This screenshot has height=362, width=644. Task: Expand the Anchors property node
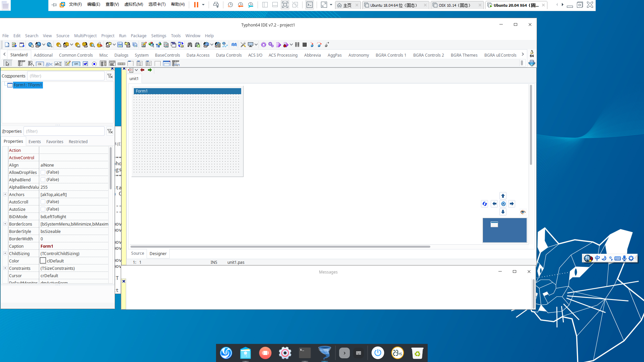pos(5,194)
